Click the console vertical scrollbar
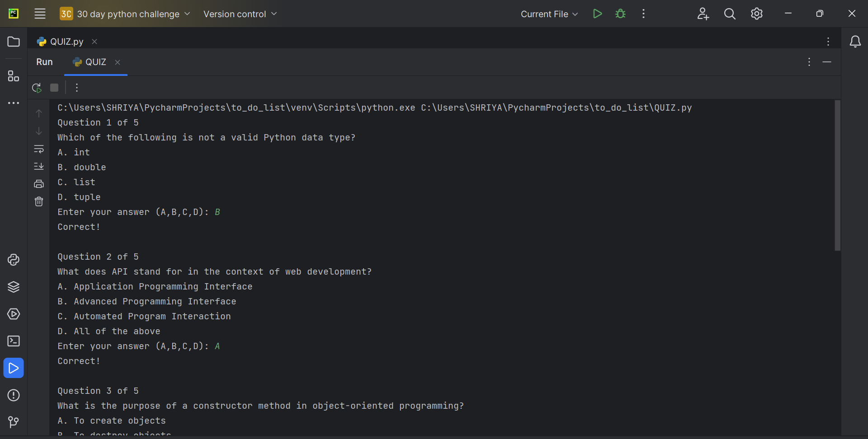The image size is (868, 439). [837, 175]
